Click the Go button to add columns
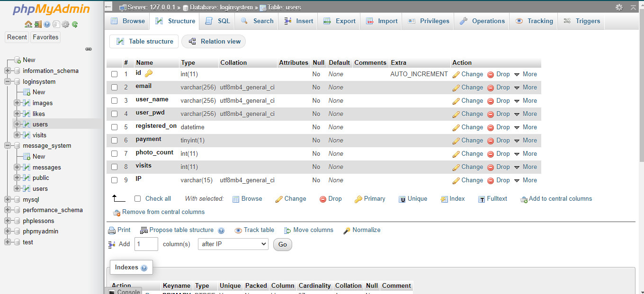 point(282,244)
